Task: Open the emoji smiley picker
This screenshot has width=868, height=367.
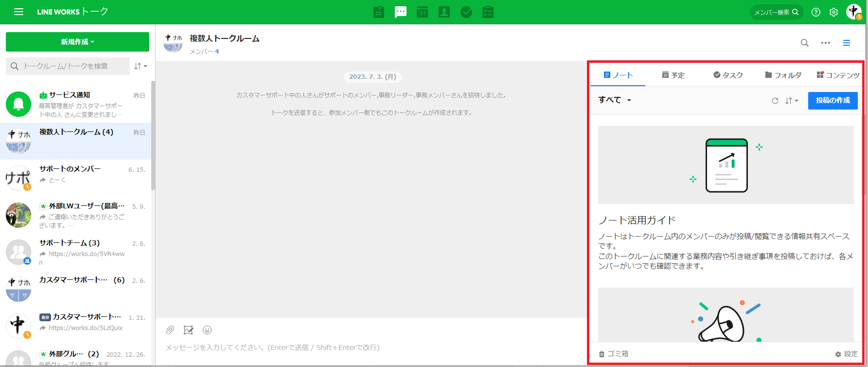Action: pos(207,330)
